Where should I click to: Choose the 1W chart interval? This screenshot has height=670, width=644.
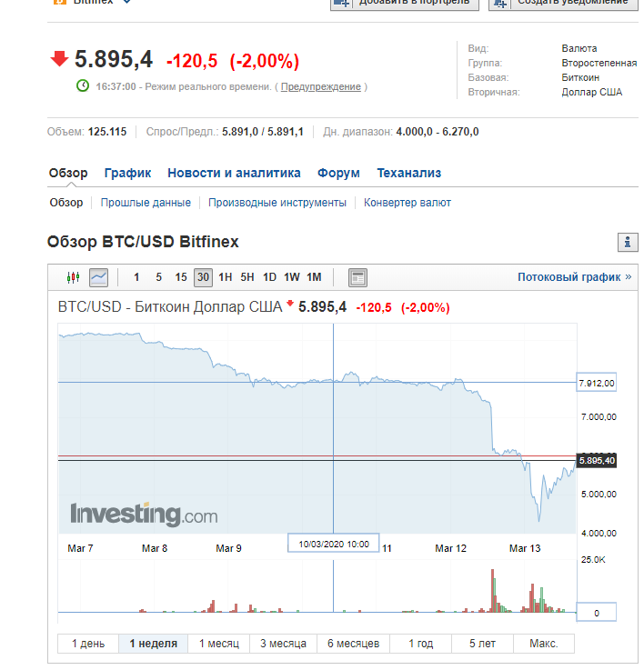click(x=291, y=277)
